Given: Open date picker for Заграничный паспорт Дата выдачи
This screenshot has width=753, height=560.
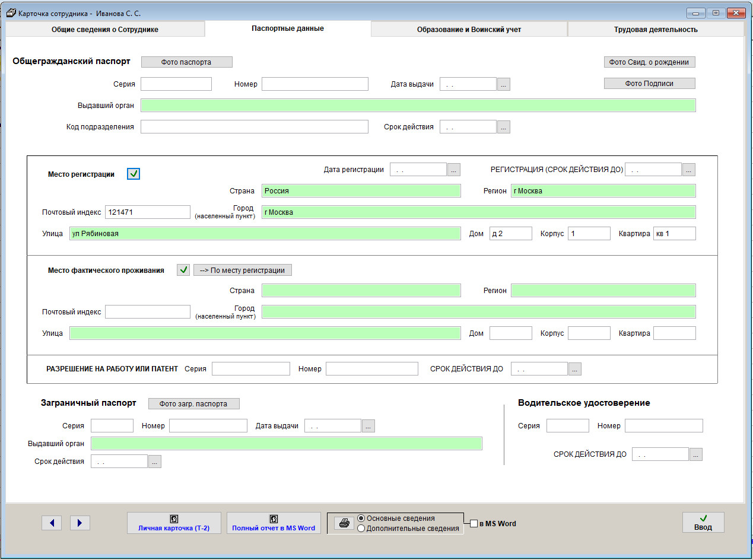Looking at the screenshot, I should coord(368,425).
